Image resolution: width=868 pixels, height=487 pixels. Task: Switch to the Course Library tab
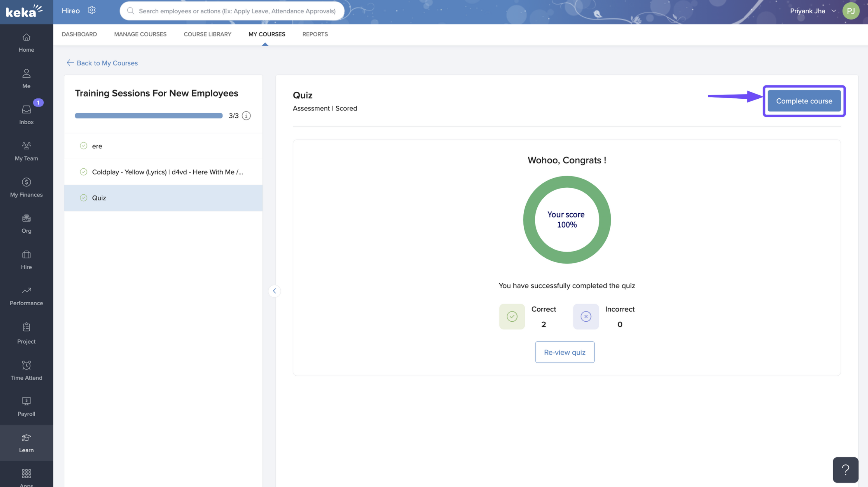point(207,34)
